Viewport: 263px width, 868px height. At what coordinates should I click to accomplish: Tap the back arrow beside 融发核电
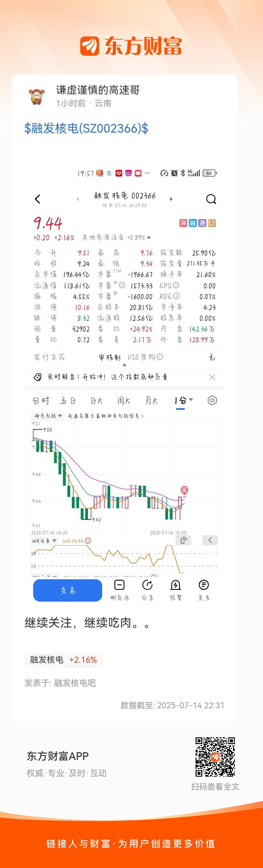(x=37, y=199)
